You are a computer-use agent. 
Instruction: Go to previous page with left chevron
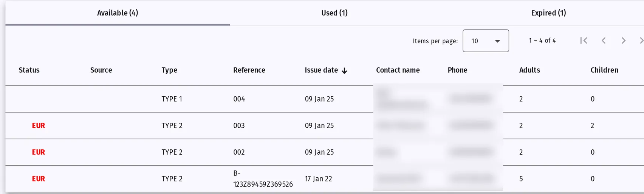(604, 41)
